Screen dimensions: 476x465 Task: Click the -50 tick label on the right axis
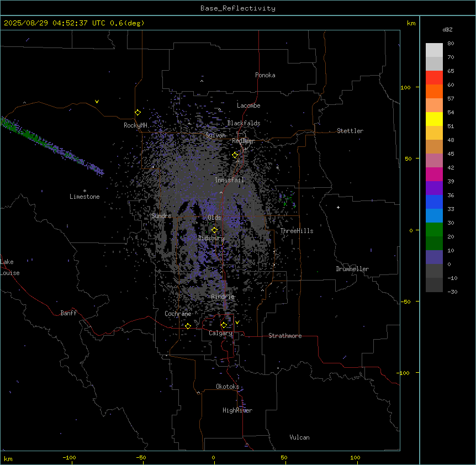click(406, 302)
